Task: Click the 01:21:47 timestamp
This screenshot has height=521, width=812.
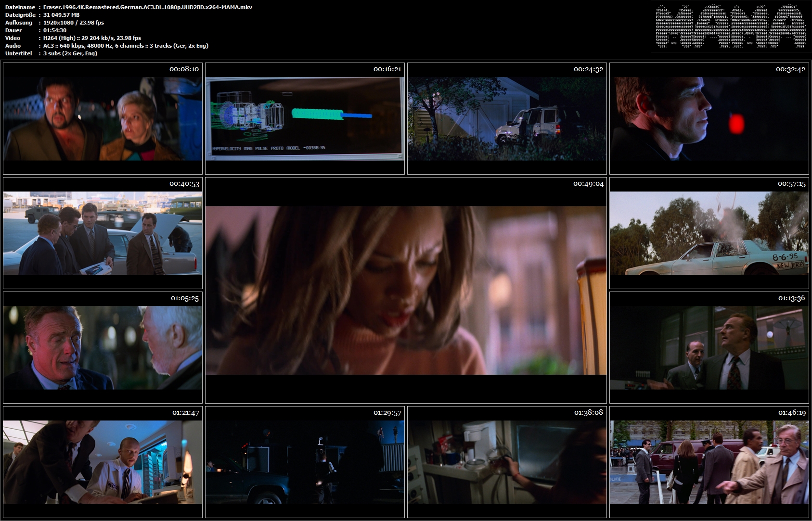Action: (x=185, y=413)
